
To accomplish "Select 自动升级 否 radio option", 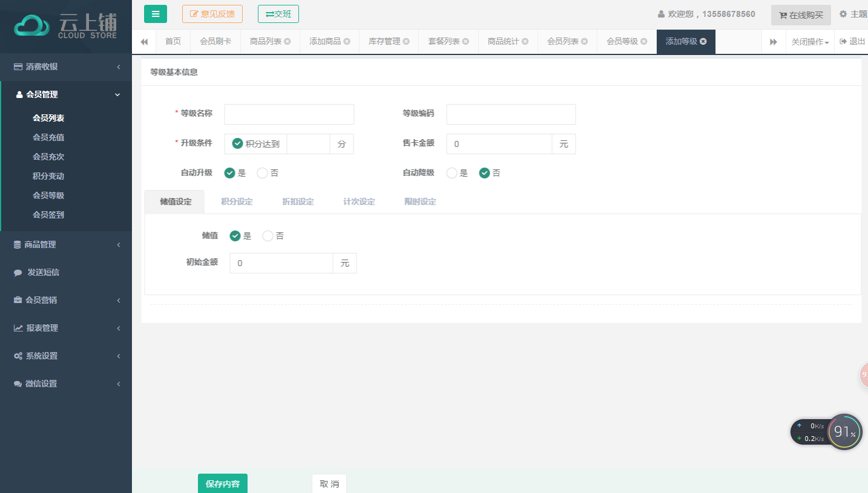I will point(263,173).
